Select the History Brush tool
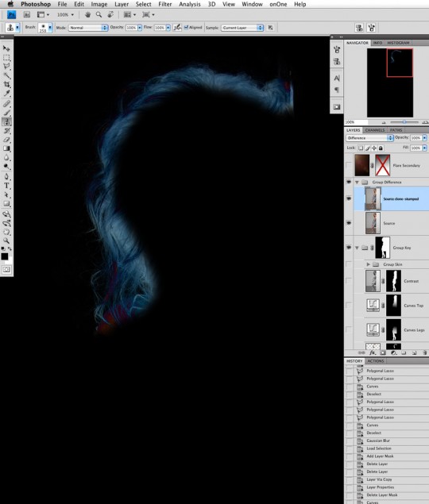 pos(6,131)
